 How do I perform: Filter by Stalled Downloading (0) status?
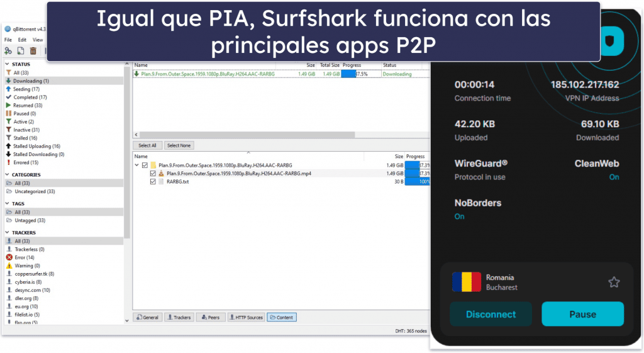(38, 155)
